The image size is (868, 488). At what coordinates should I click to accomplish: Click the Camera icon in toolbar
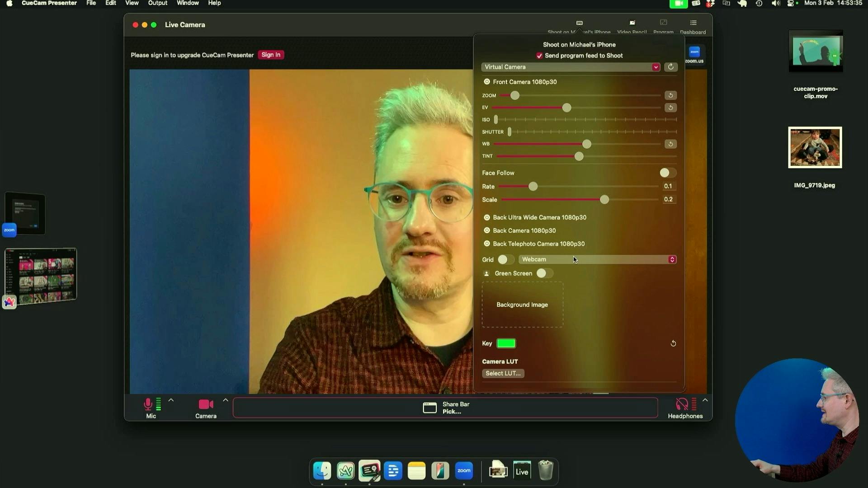click(x=205, y=404)
